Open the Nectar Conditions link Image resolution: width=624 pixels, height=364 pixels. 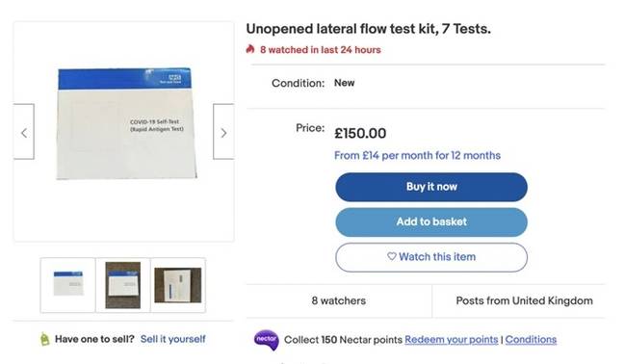coord(531,339)
